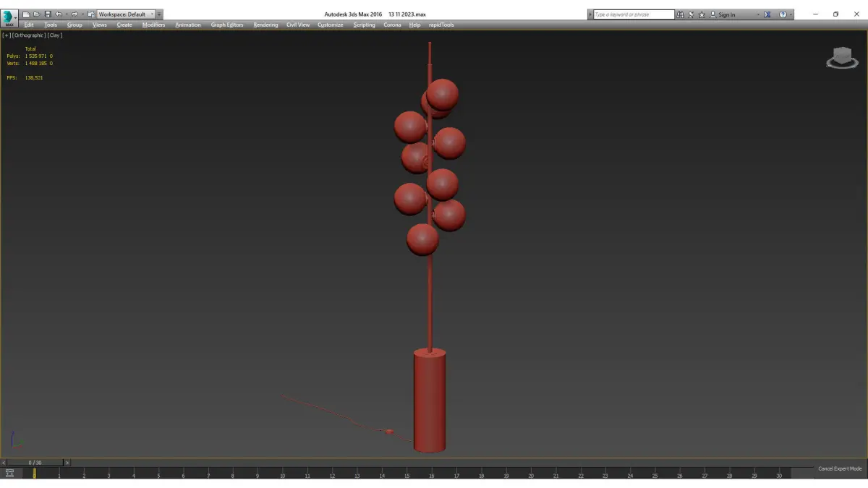Click frame 20 on the timeline

[531, 473]
